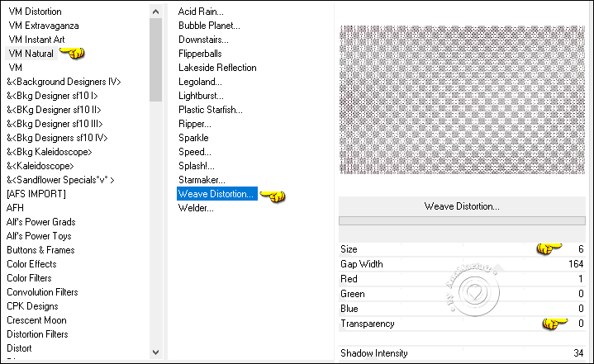
Task: Select Alf's Power Toys category
Action: 40,236
